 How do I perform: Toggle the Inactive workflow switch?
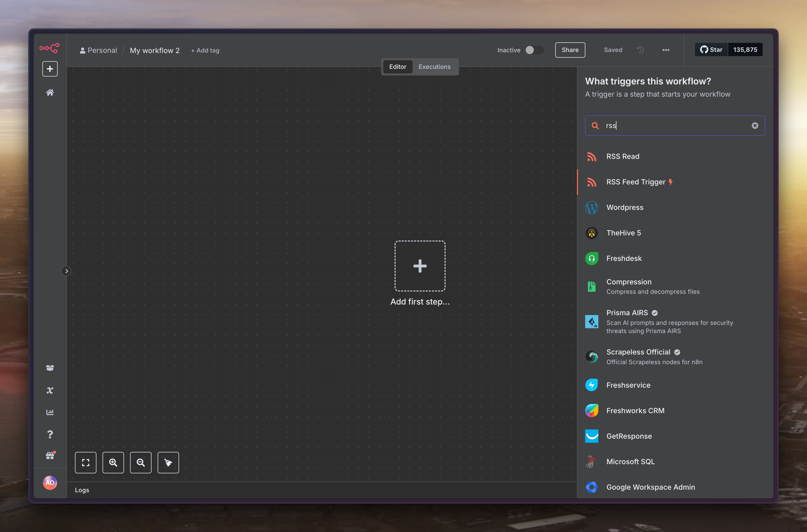pyautogui.click(x=534, y=50)
